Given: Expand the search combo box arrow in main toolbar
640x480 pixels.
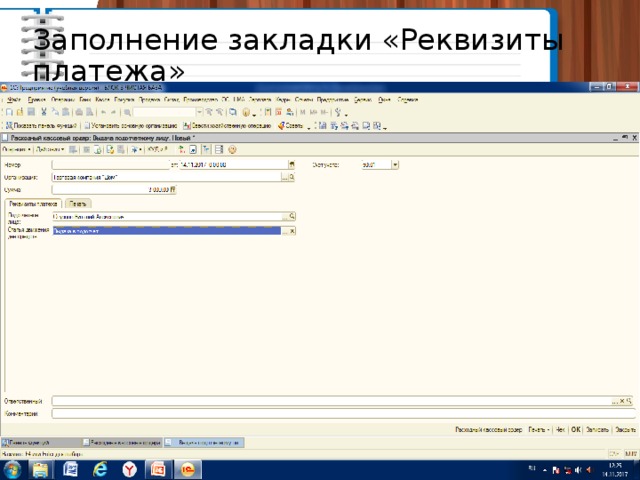Looking at the screenshot, I should click(199, 112).
